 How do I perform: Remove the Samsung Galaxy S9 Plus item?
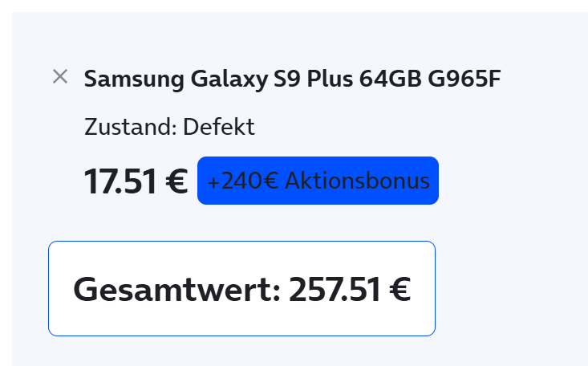59,77
